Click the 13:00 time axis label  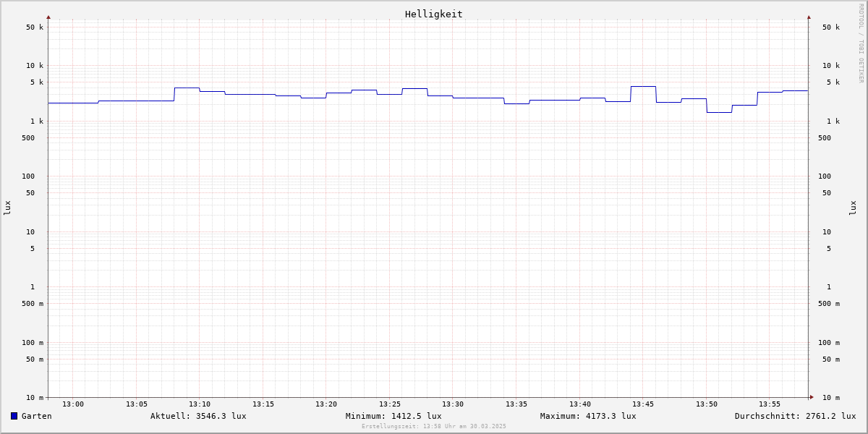click(x=73, y=404)
